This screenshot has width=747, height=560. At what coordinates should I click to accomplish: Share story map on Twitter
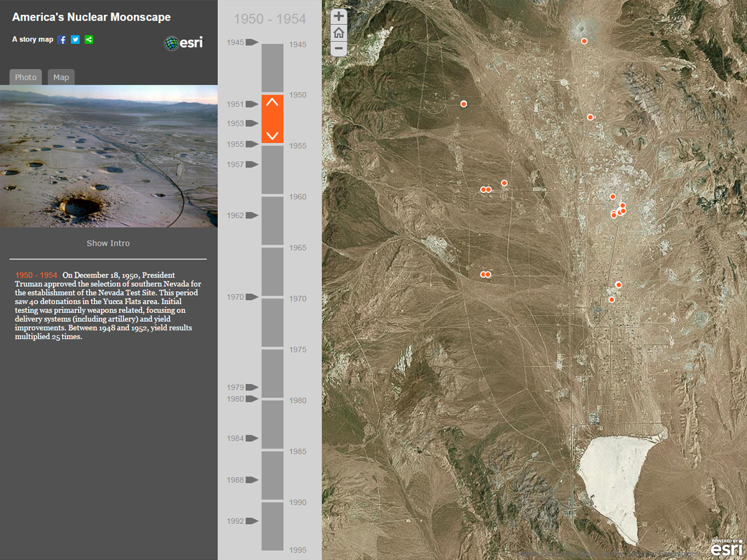coord(75,40)
